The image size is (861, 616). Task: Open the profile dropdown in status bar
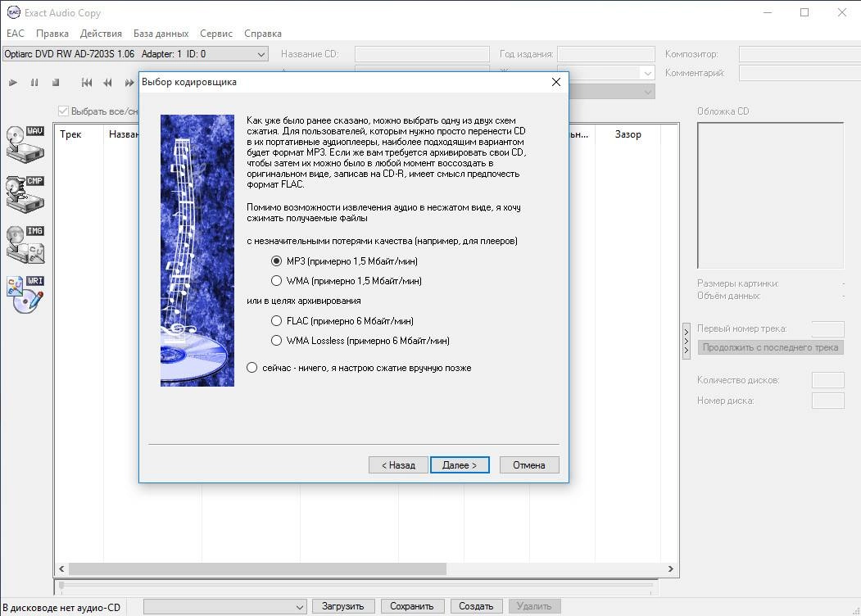click(x=300, y=607)
